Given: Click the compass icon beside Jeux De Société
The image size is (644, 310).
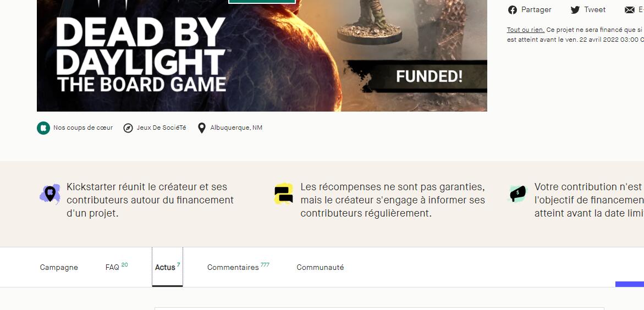Looking at the screenshot, I should click(x=128, y=128).
